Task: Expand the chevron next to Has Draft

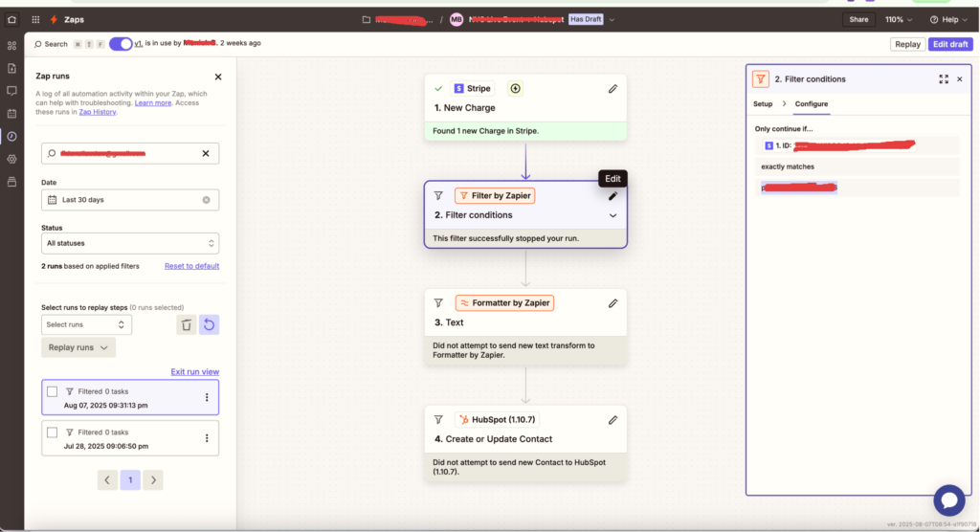Action: [x=612, y=19]
